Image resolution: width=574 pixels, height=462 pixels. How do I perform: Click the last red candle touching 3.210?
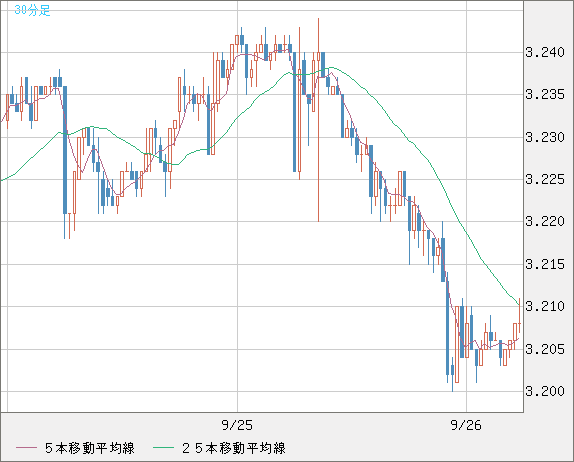coord(519,316)
